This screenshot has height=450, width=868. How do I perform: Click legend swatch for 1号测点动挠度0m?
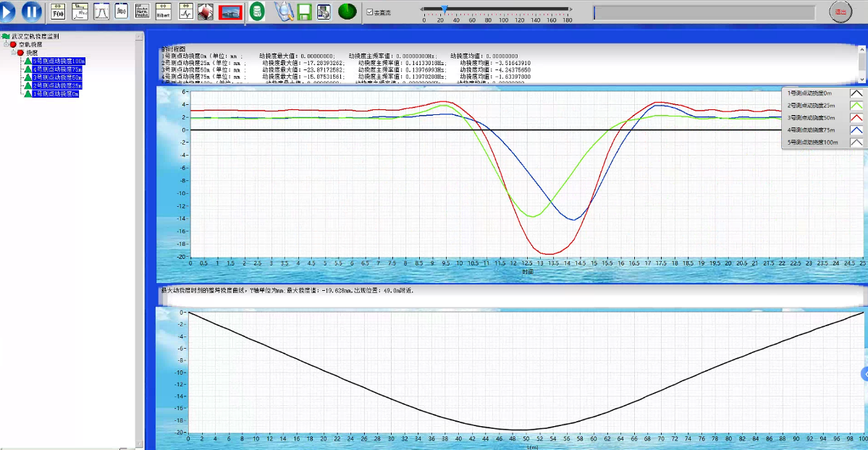pyautogui.click(x=856, y=93)
